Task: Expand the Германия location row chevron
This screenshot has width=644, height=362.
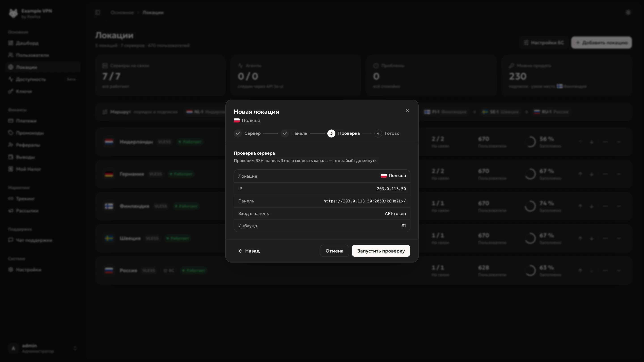Action: tap(619, 174)
